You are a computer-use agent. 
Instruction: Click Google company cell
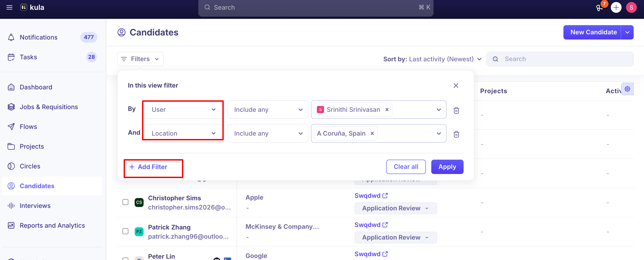[256, 256]
